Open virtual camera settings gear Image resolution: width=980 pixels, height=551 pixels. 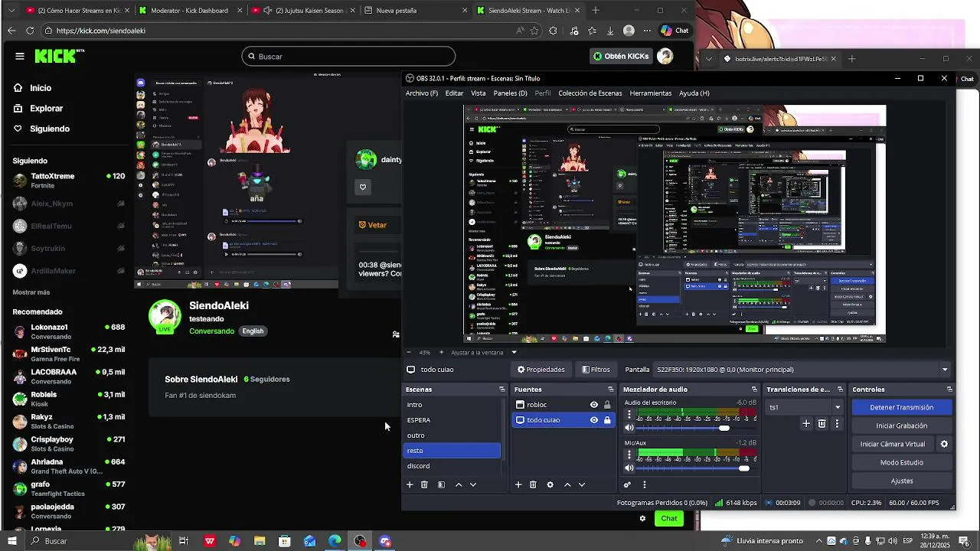tap(944, 444)
